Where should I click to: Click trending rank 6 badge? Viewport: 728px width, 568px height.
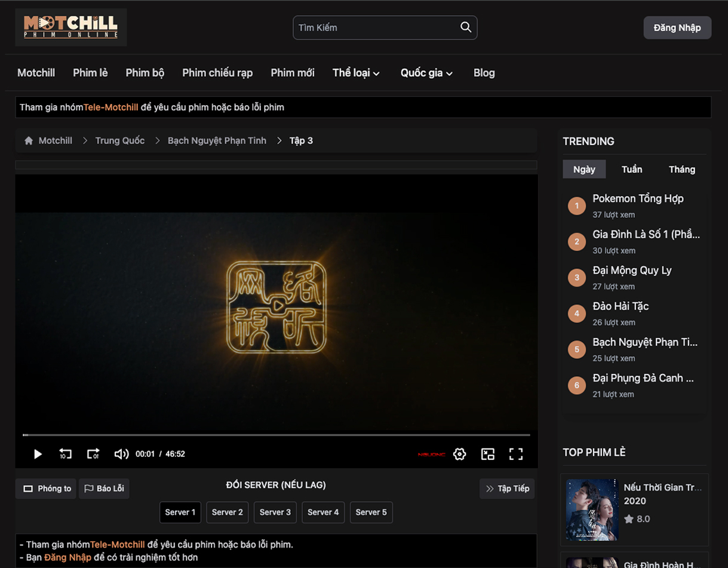577,385
